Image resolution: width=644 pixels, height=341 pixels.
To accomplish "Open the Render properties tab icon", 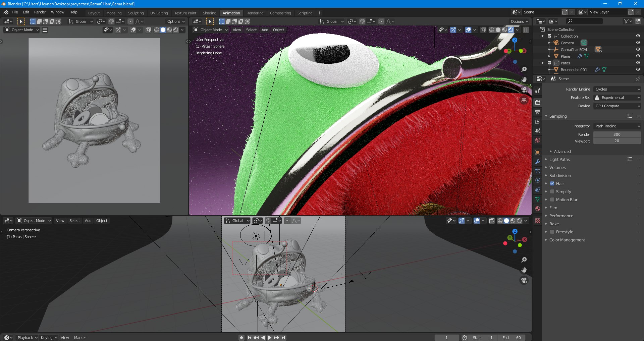I will click(x=538, y=102).
